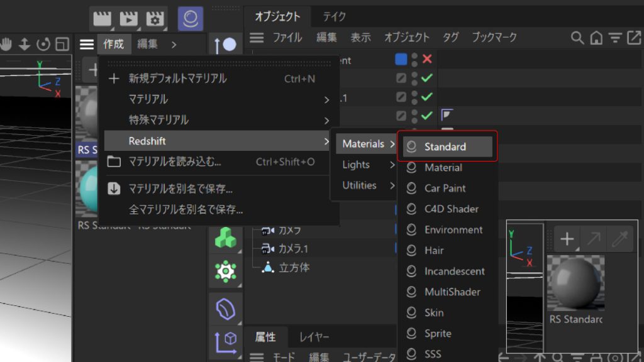
Task: Toggle the red X enable state on the top object
Action: [x=426, y=59]
